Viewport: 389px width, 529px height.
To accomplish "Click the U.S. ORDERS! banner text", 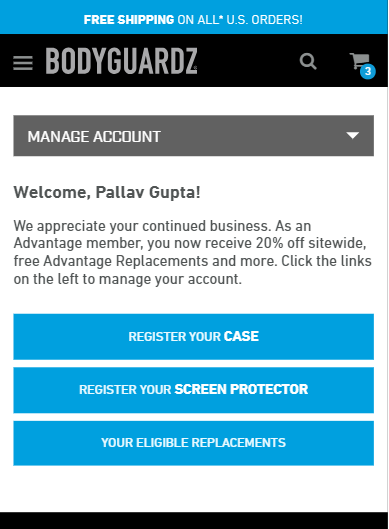I will pyautogui.click(x=265, y=20).
